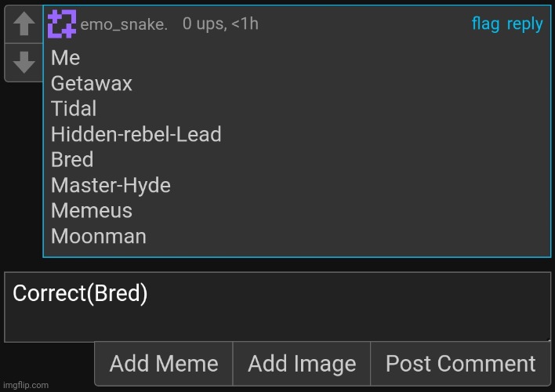Reply to the emo_snake comment

524,24
